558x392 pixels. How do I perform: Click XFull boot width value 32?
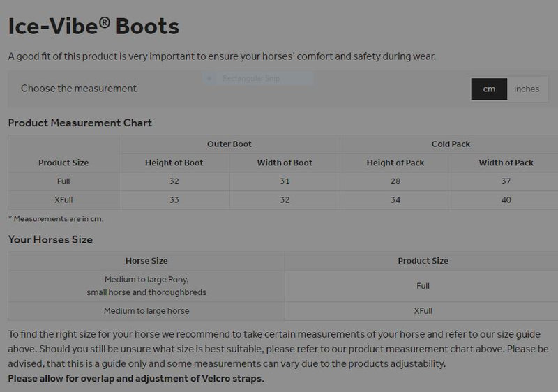point(285,200)
